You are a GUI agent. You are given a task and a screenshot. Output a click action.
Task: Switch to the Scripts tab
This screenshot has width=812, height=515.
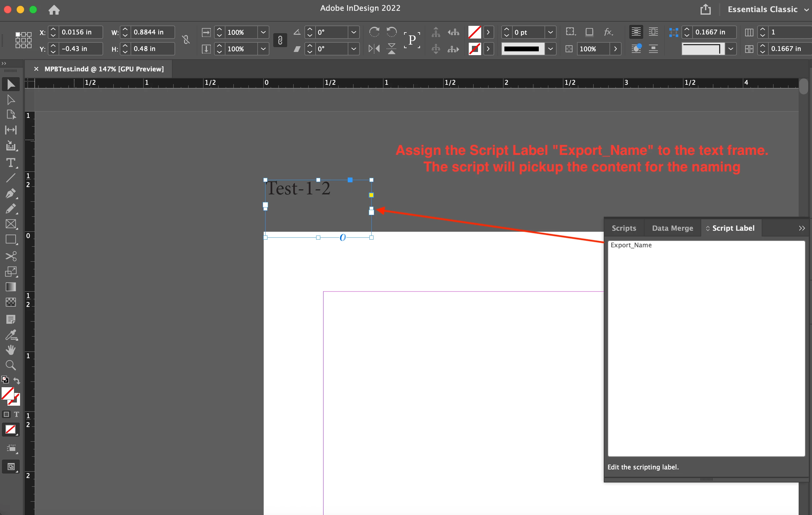[623, 228]
